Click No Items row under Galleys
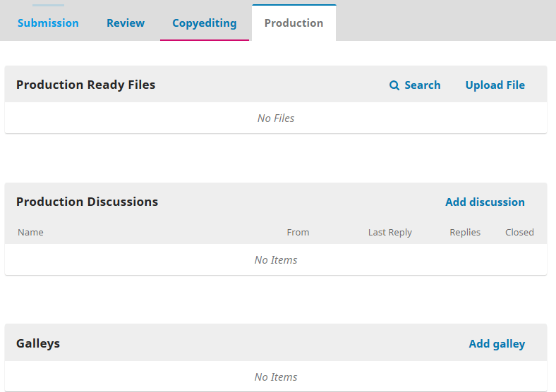 276,377
